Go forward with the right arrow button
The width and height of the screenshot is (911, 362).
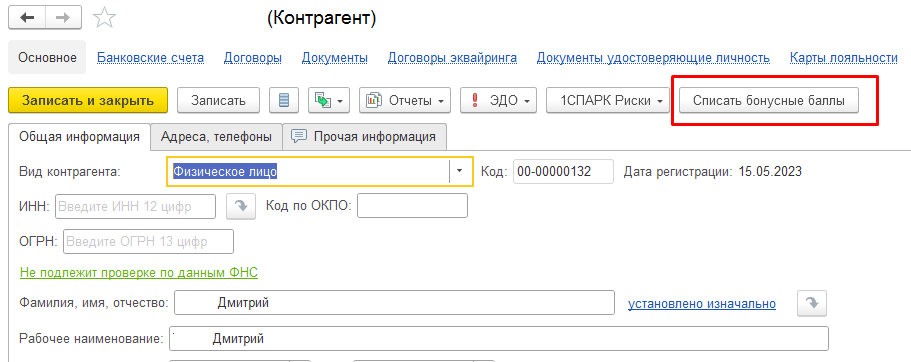click(63, 18)
